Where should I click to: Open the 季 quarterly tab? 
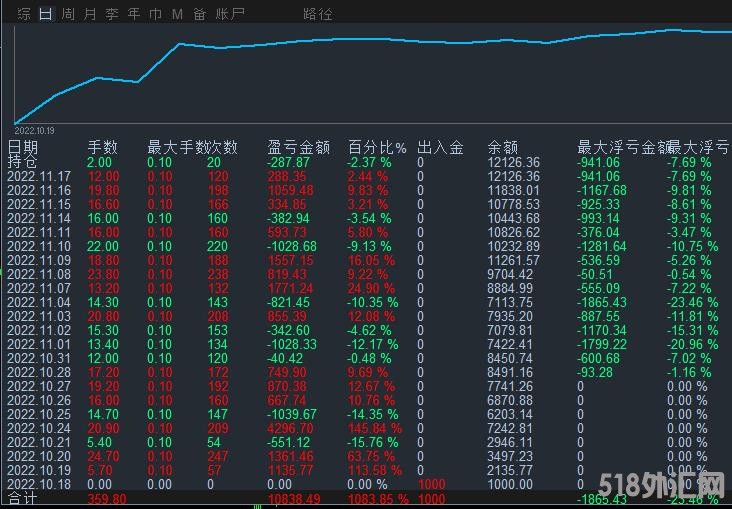click(x=112, y=14)
